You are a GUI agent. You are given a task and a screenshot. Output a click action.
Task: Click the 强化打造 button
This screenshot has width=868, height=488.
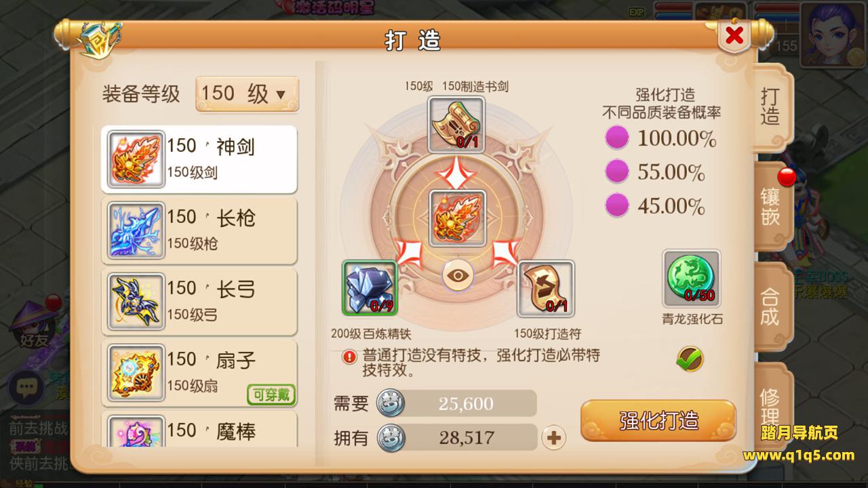click(x=658, y=420)
